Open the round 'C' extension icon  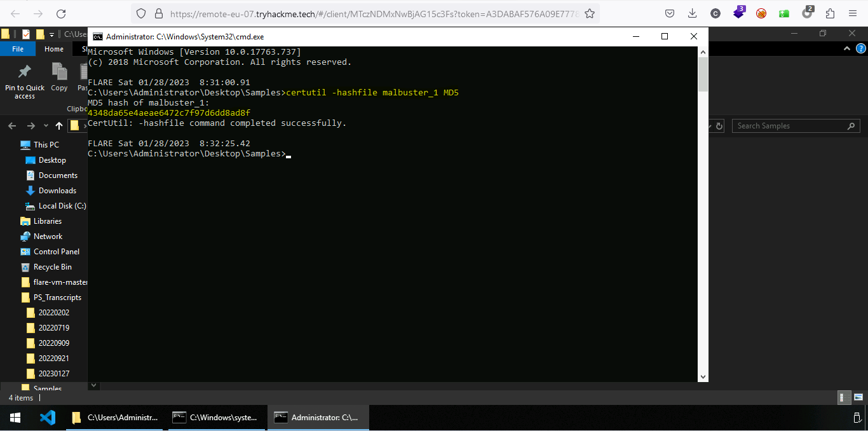tap(715, 13)
